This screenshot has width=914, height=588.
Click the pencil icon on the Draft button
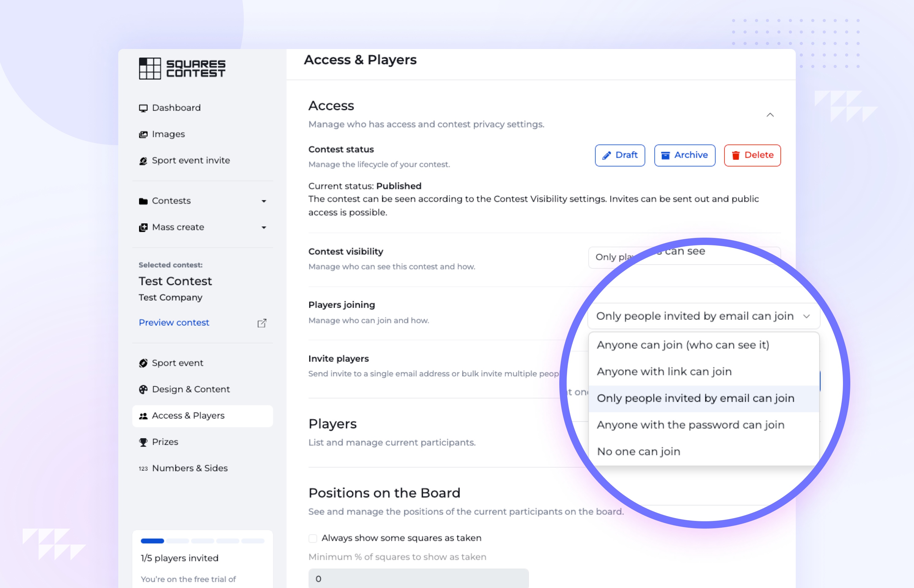[607, 155]
